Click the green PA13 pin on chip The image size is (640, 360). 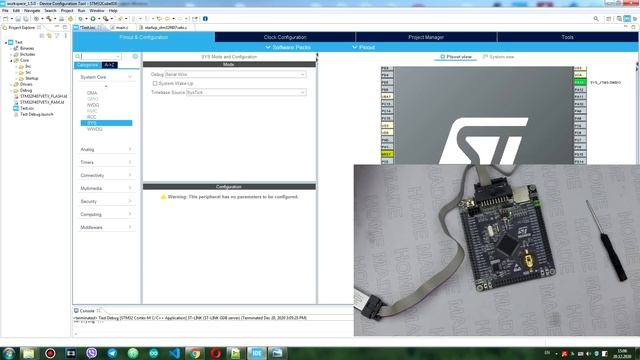click(x=580, y=82)
